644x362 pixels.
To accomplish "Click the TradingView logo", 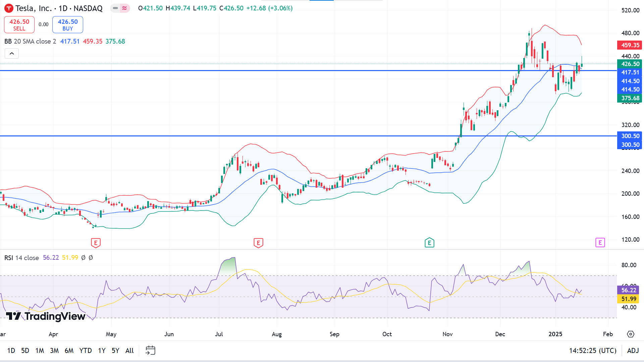I will tap(46, 316).
